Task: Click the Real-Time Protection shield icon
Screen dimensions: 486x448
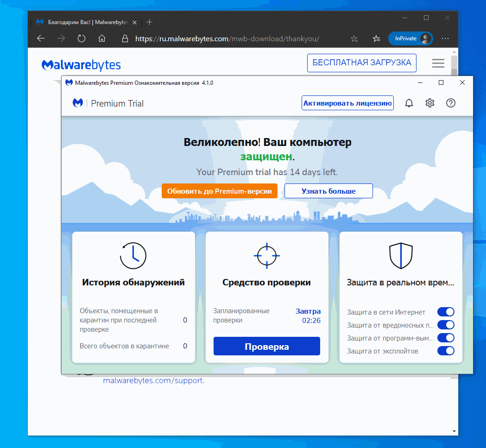Action: pyautogui.click(x=401, y=256)
